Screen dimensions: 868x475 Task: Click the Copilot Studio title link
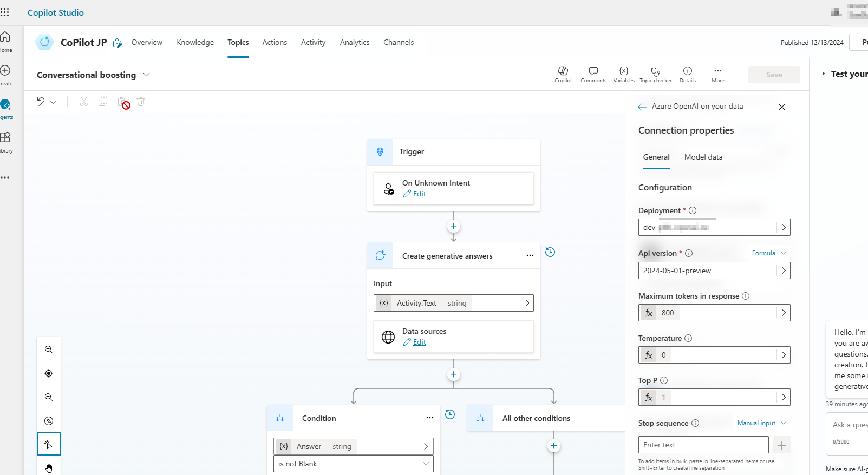click(56, 12)
